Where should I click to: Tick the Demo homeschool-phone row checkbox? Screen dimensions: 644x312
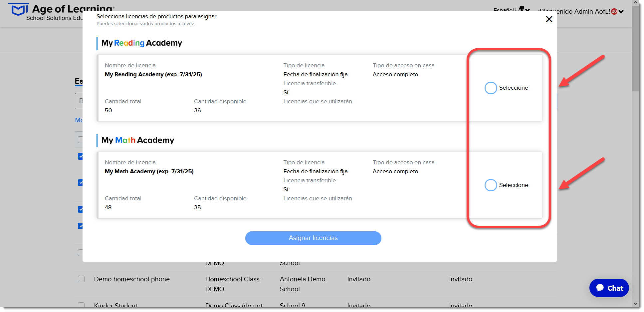(x=81, y=279)
